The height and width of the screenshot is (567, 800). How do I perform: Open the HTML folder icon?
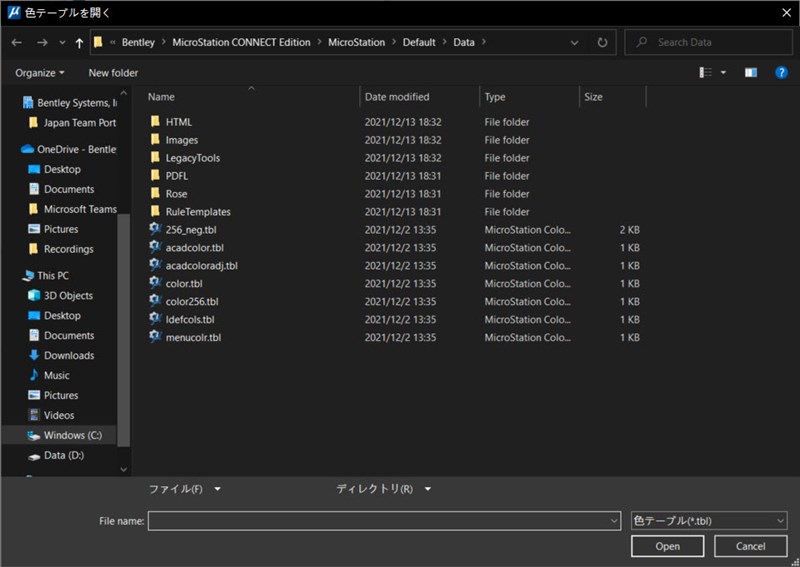click(x=156, y=121)
